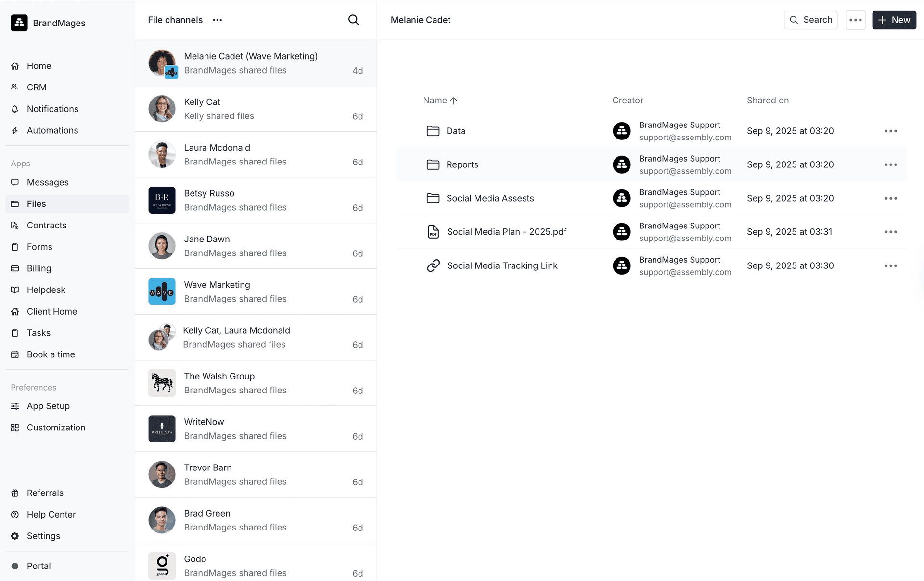The width and height of the screenshot is (924, 581).
Task: Open header three-dot options next to Search
Action: click(855, 20)
